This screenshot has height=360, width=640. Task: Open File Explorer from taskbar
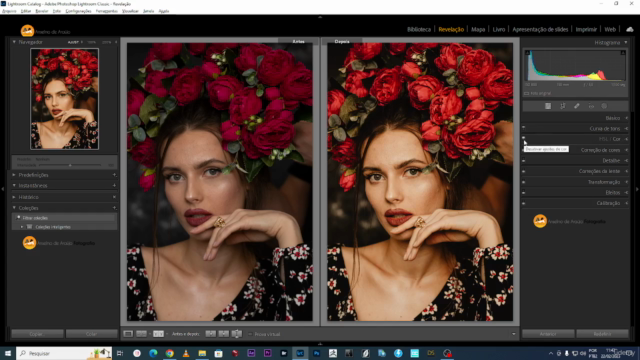(202, 353)
